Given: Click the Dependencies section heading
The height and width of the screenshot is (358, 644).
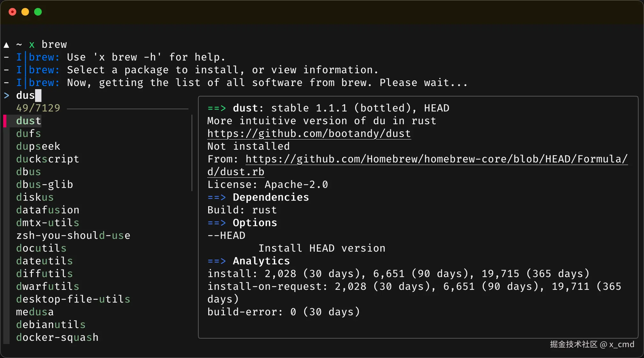Looking at the screenshot, I should 271,197.
